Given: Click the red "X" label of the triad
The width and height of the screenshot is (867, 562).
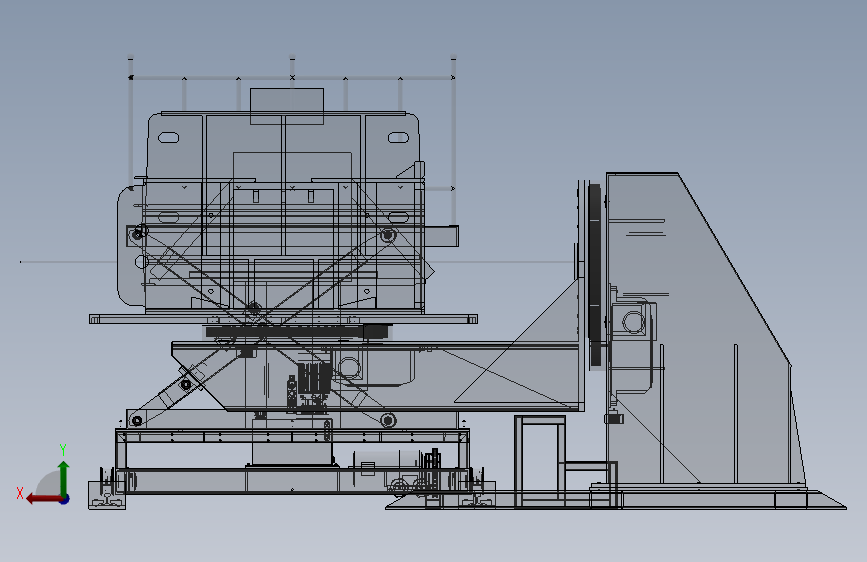Looking at the screenshot, I should 20,493.
